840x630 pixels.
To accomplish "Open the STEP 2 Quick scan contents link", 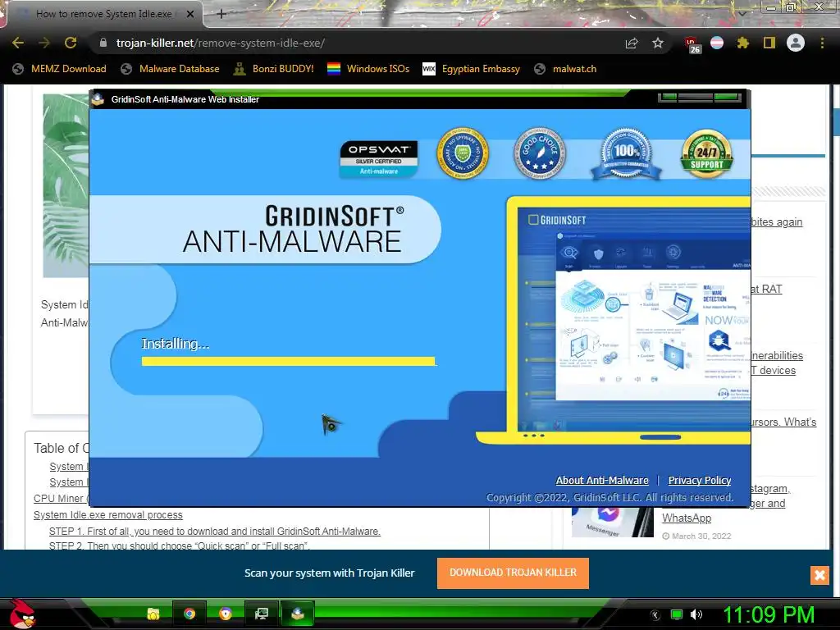I will click(180, 546).
